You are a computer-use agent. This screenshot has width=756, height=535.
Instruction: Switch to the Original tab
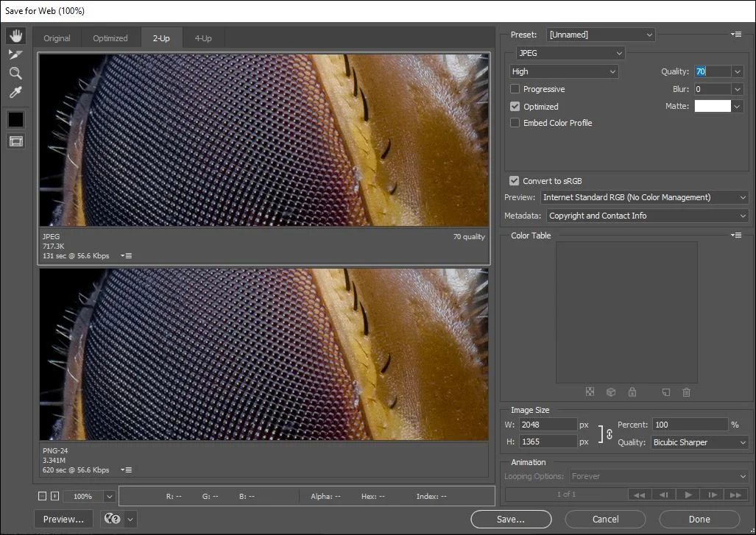[57, 38]
